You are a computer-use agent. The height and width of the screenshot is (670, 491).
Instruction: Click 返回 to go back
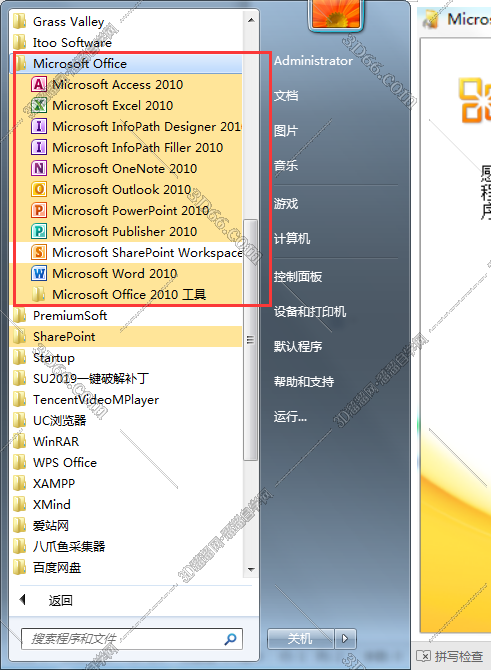pos(60,600)
